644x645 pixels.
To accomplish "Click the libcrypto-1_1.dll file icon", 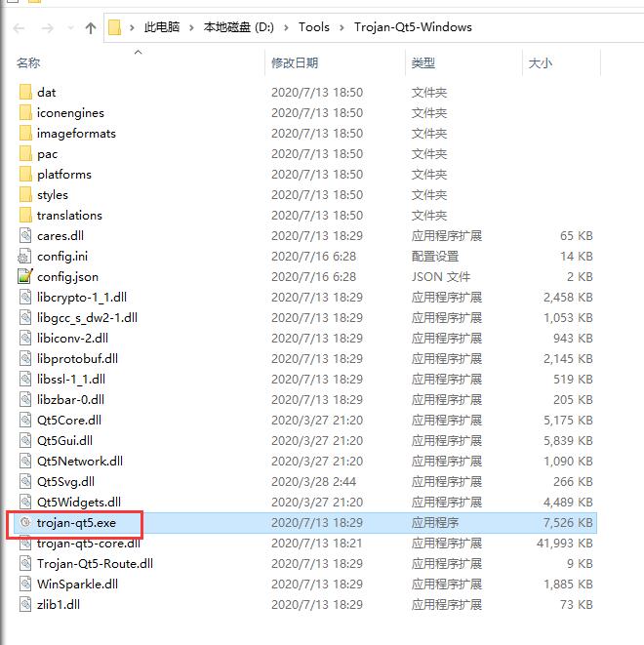I will pyautogui.click(x=25, y=297).
